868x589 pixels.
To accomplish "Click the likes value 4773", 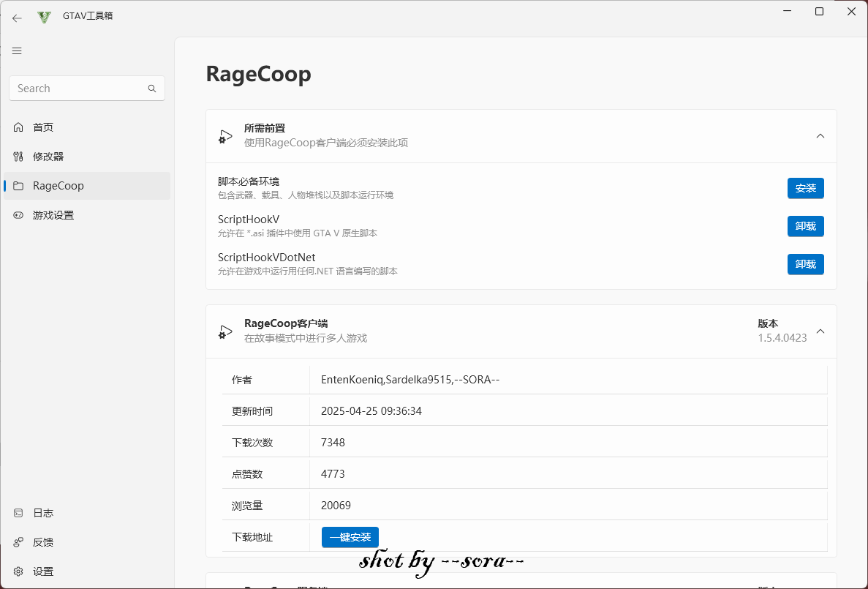I will 333,474.
